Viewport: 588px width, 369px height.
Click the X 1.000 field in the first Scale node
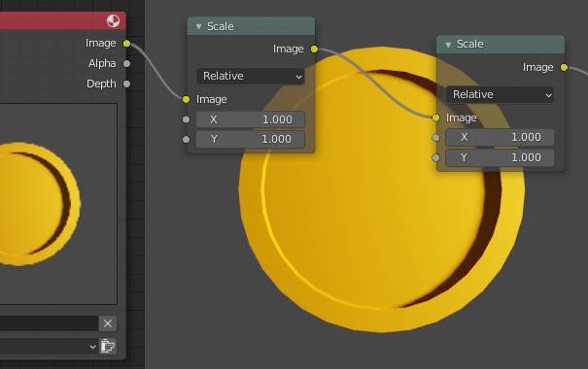tap(250, 119)
